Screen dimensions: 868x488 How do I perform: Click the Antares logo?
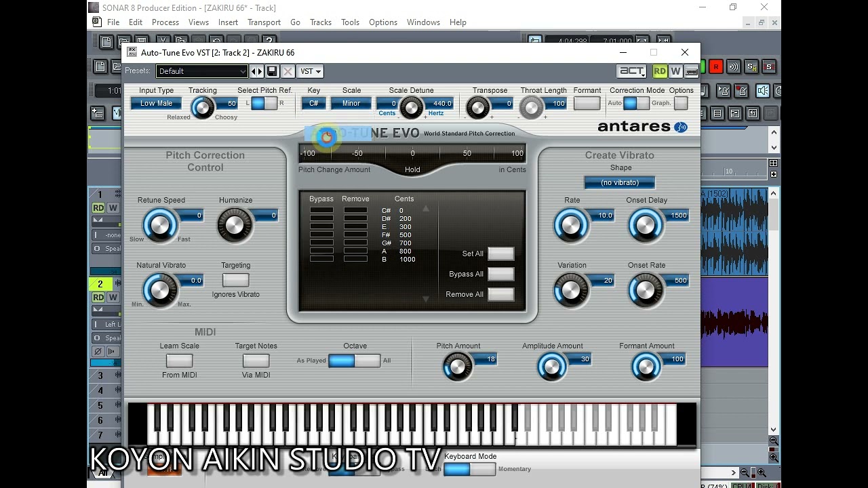click(x=642, y=127)
